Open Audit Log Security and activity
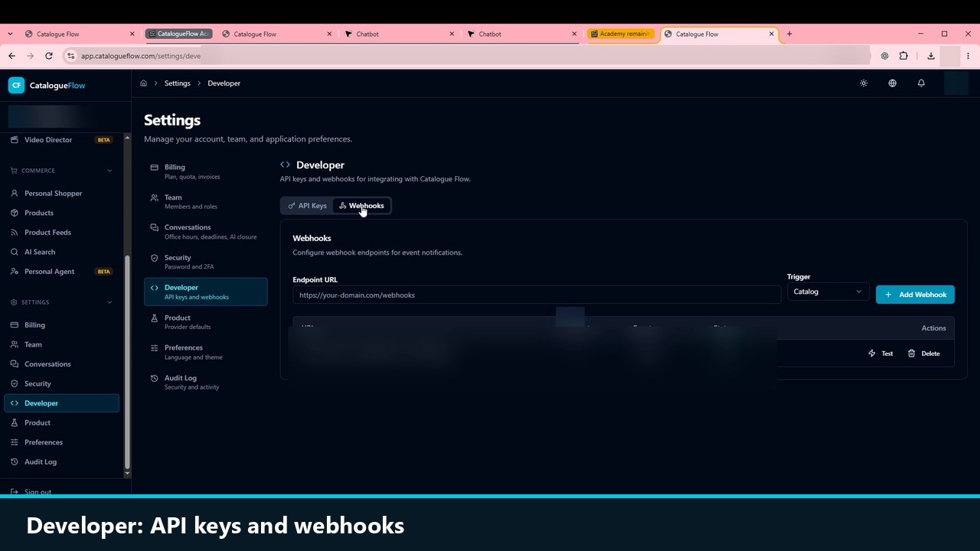This screenshot has height=551, width=980. click(x=205, y=383)
